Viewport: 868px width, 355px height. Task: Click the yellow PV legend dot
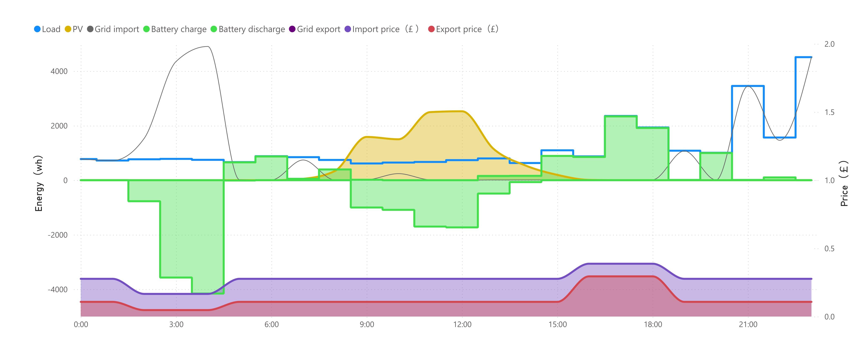(x=68, y=29)
